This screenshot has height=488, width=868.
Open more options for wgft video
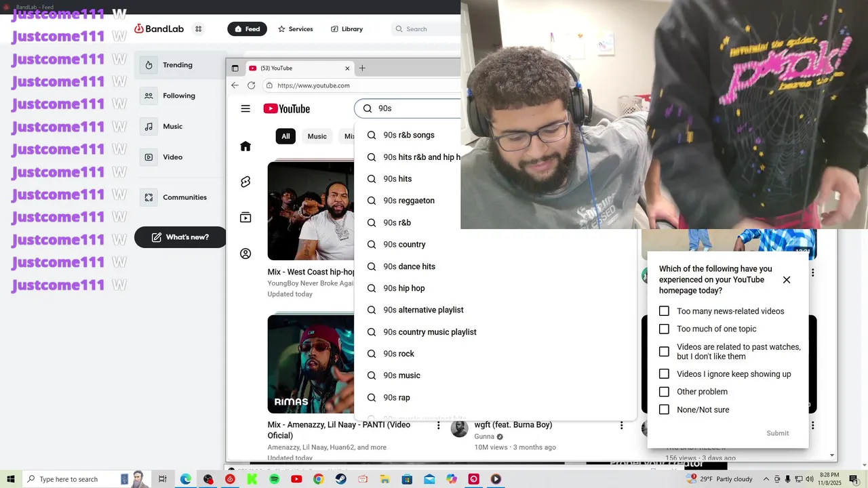click(x=621, y=426)
